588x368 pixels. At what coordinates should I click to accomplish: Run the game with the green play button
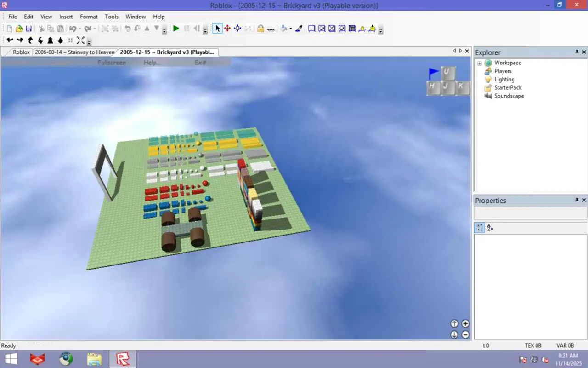pos(176,29)
